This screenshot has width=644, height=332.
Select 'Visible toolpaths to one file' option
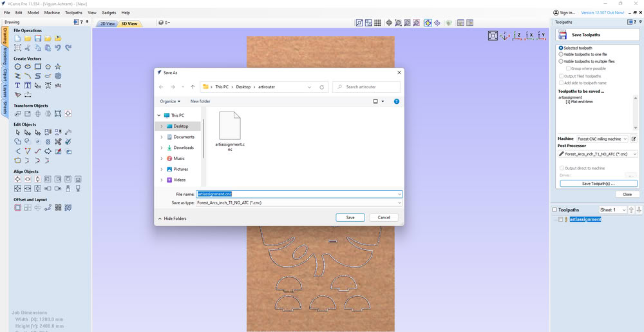561,54
